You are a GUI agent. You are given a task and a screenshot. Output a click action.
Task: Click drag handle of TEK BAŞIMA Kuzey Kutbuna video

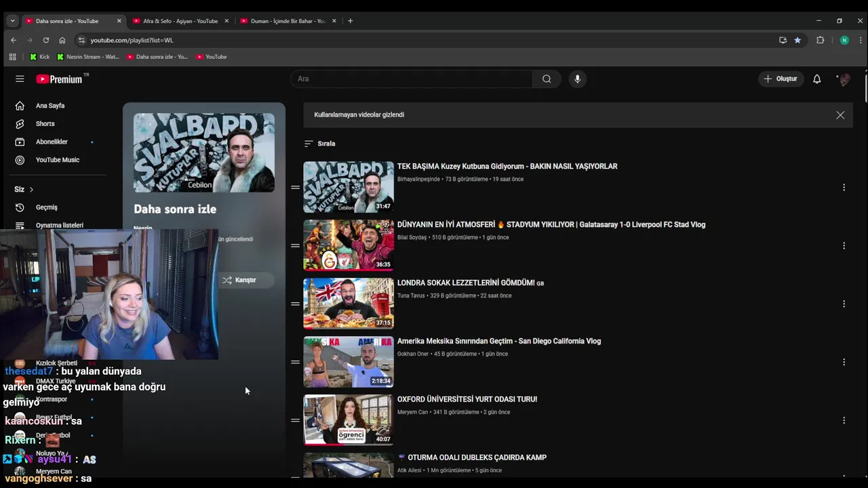(295, 187)
